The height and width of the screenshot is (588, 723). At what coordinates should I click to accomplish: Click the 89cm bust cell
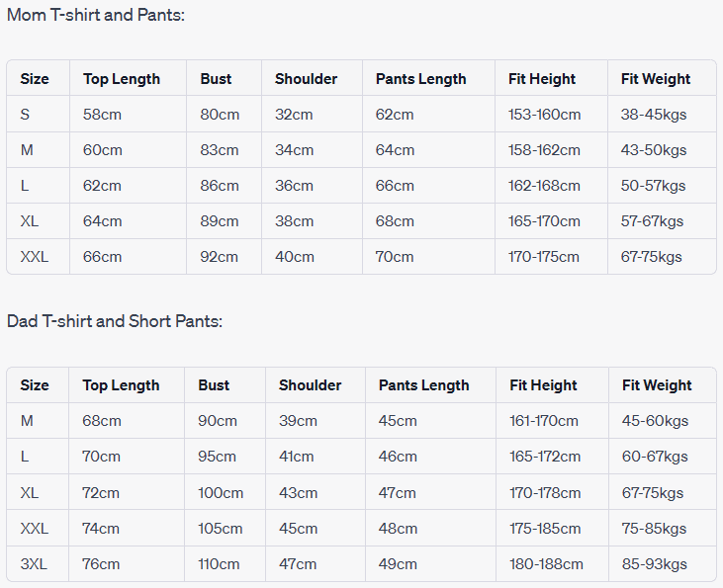point(220,221)
